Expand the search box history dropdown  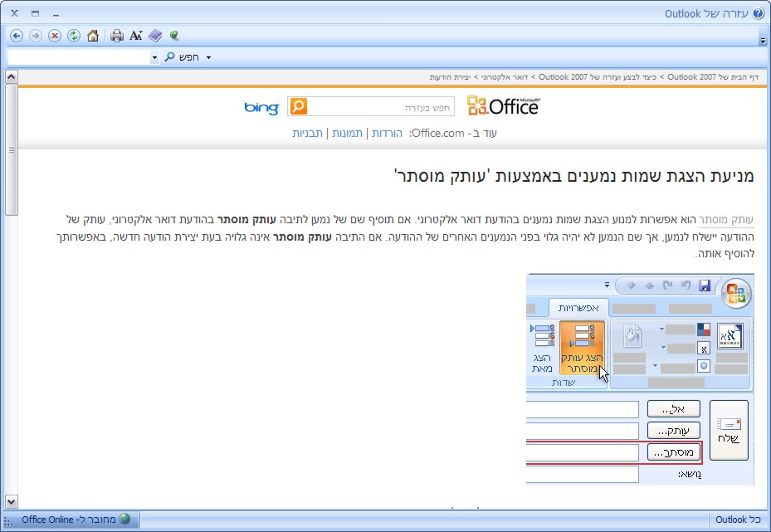tap(154, 57)
